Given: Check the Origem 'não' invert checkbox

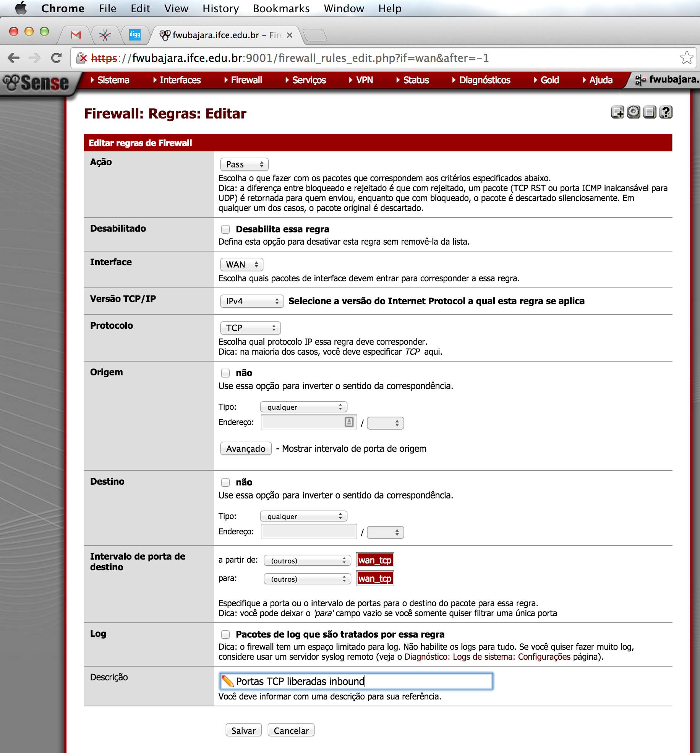Looking at the screenshot, I should point(225,373).
